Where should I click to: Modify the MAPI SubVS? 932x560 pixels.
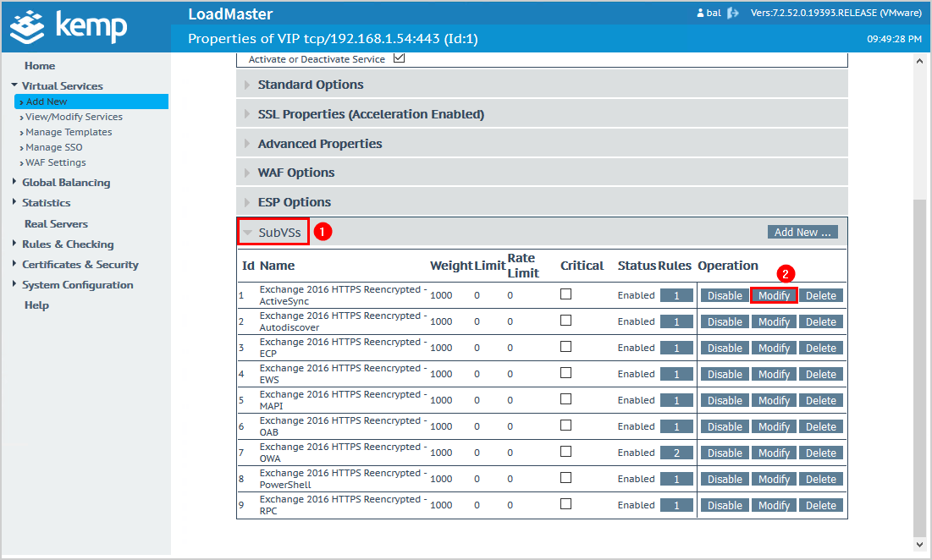pyautogui.click(x=774, y=400)
